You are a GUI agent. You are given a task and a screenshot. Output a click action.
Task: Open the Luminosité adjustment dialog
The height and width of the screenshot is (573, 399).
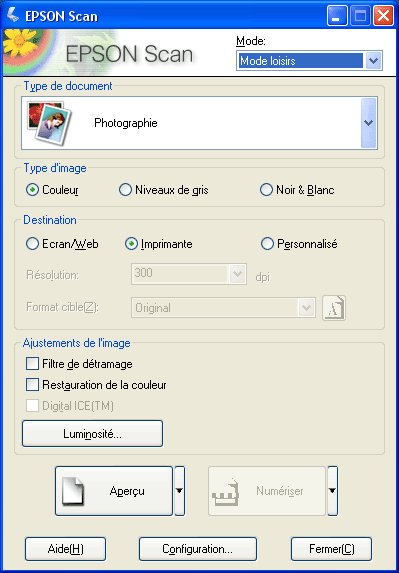tap(92, 434)
